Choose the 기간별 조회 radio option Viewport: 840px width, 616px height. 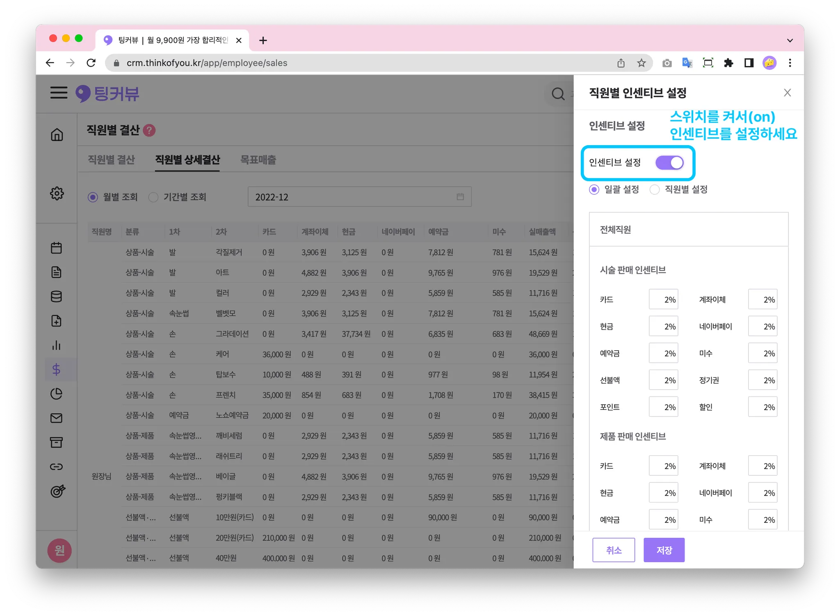coord(153,197)
